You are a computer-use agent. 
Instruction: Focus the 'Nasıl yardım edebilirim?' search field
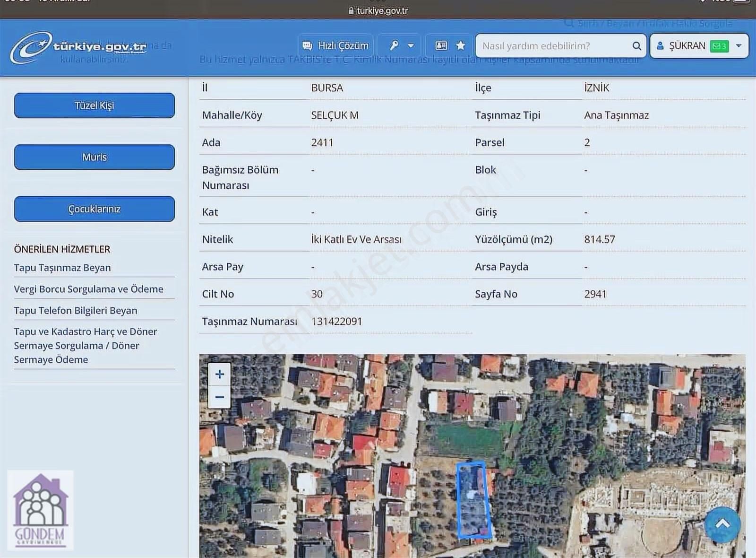[553, 46]
